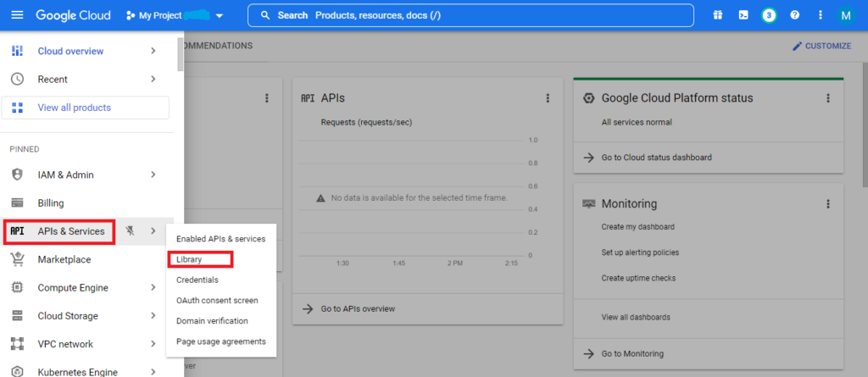
Task: Select Page usage agreements entry
Action: (x=221, y=341)
